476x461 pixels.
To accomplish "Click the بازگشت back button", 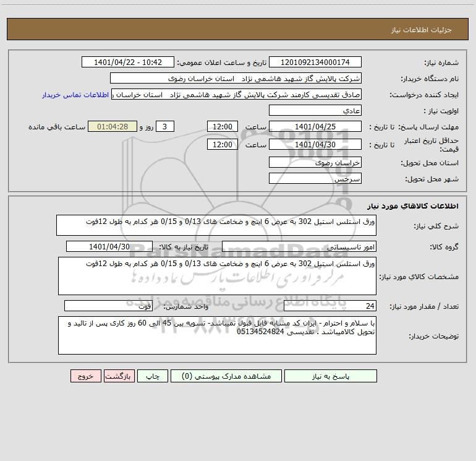I will coord(119,376).
